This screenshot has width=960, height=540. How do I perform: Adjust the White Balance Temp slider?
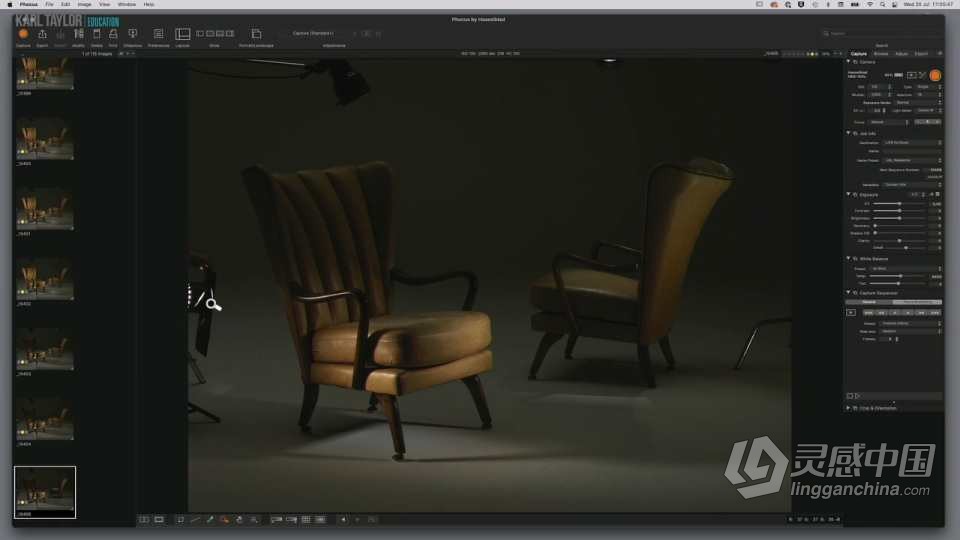point(899,276)
